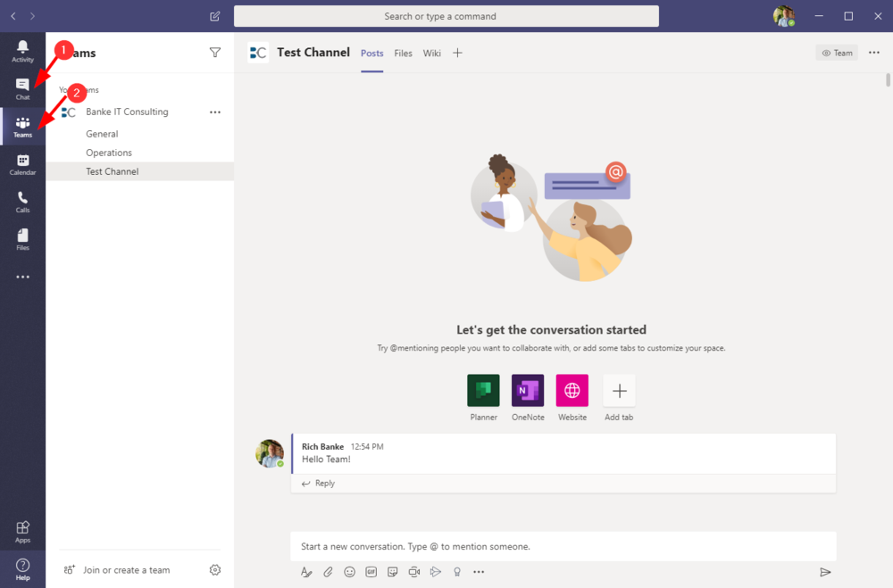
Task: Go back using the back arrow
Action: (x=13, y=16)
